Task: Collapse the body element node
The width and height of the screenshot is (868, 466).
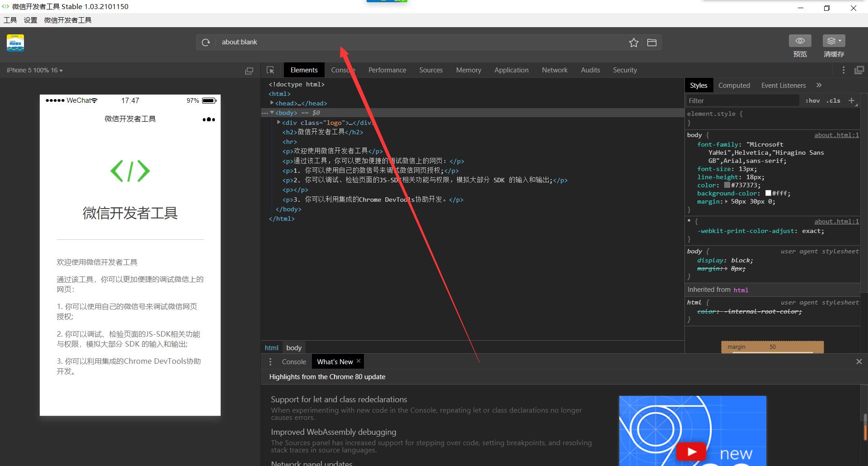Action: (x=272, y=113)
